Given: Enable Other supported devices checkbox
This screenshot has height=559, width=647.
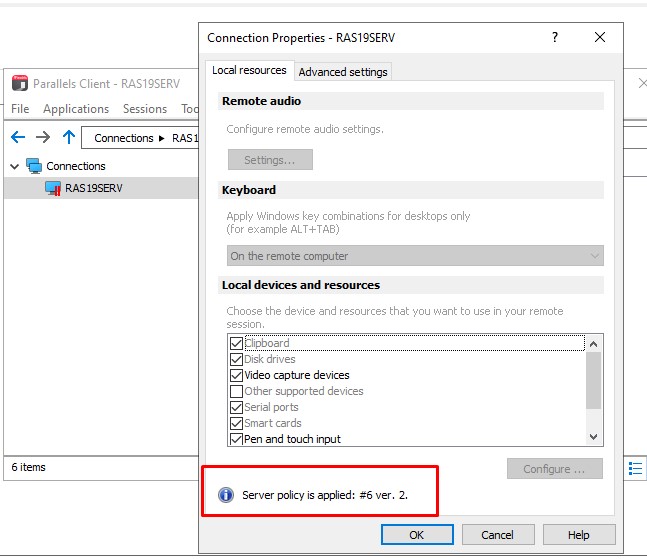Looking at the screenshot, I should (x=237, y=391).
